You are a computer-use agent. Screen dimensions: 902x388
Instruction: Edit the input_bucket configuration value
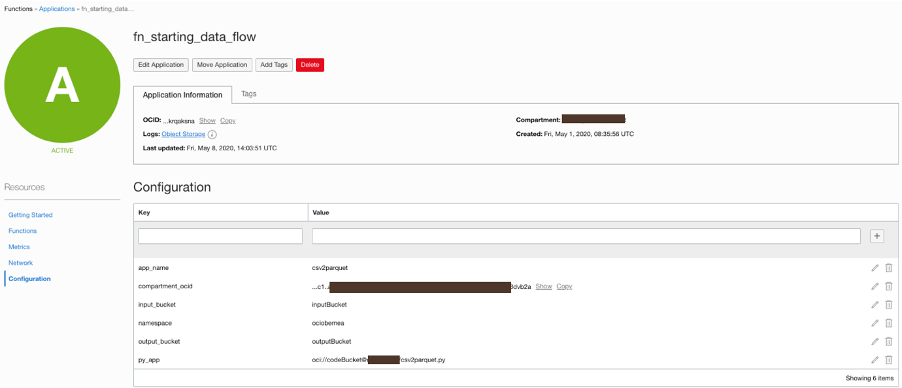874,305
